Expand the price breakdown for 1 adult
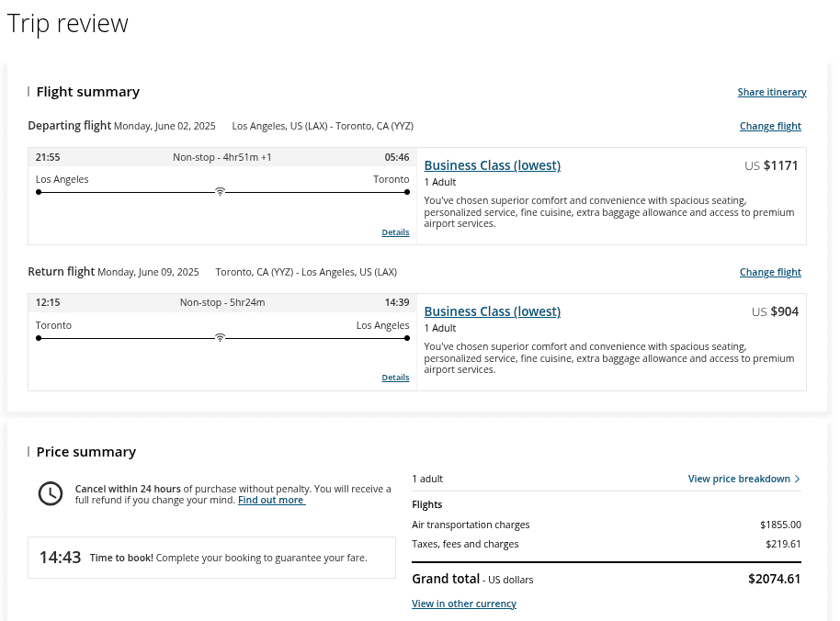The height and width of the screenshot is (621, 840). pyautogui.click(x=739, y=479)
